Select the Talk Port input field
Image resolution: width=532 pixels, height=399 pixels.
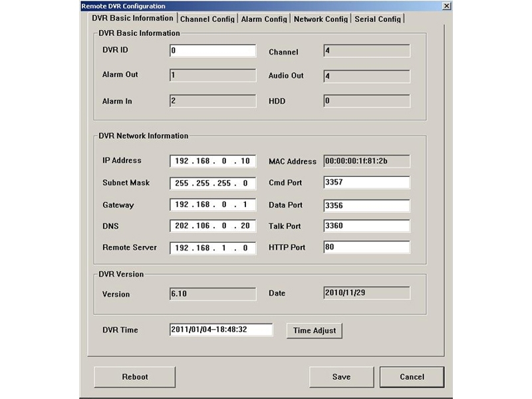tap(367, 226)
